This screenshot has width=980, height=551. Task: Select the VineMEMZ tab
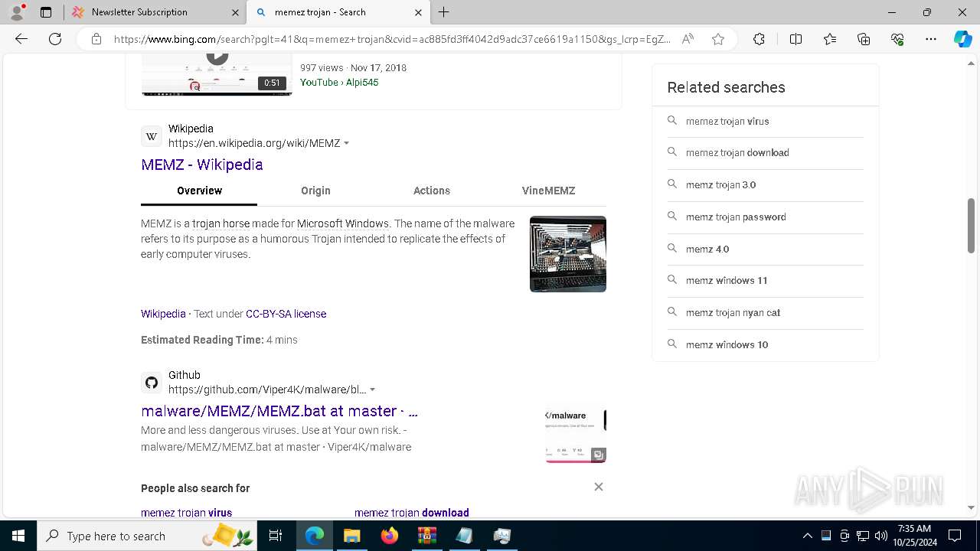548,191
